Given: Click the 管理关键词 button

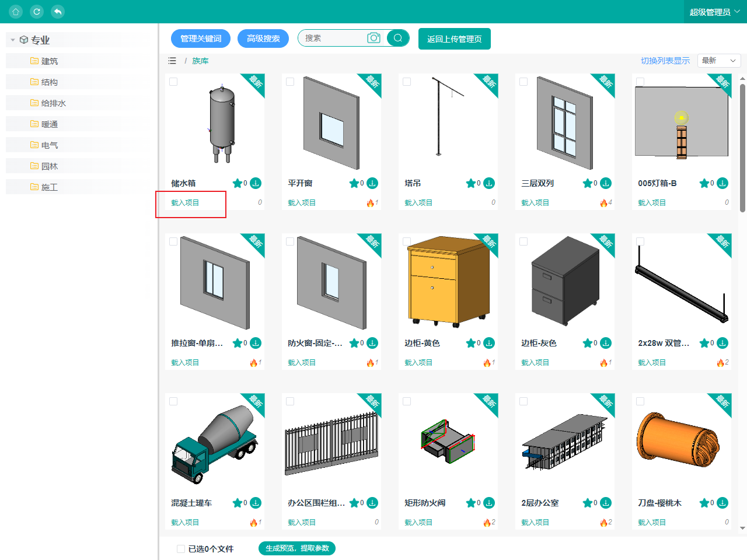Looking at the screenshot, I should pyautogui.click(x=201, y=38).
